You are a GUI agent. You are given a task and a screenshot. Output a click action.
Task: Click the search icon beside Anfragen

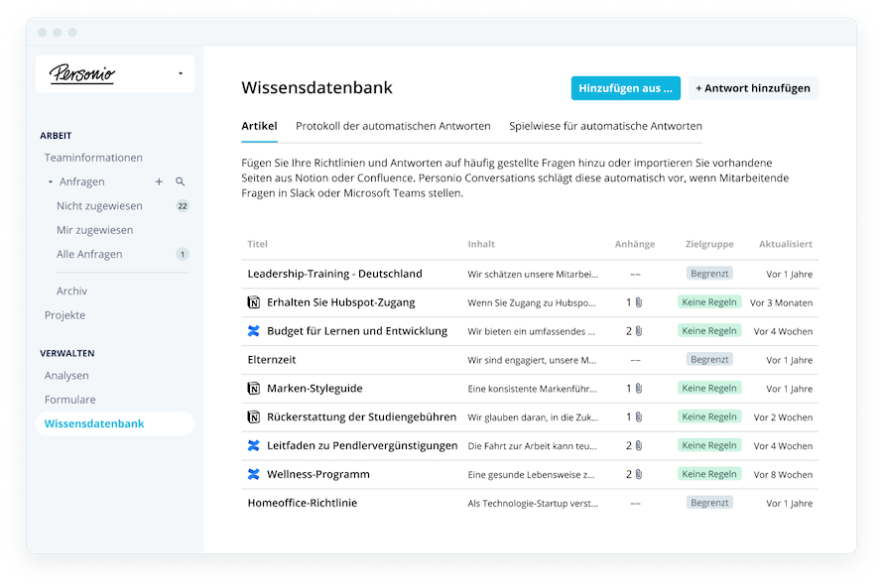tap(181, 181)
